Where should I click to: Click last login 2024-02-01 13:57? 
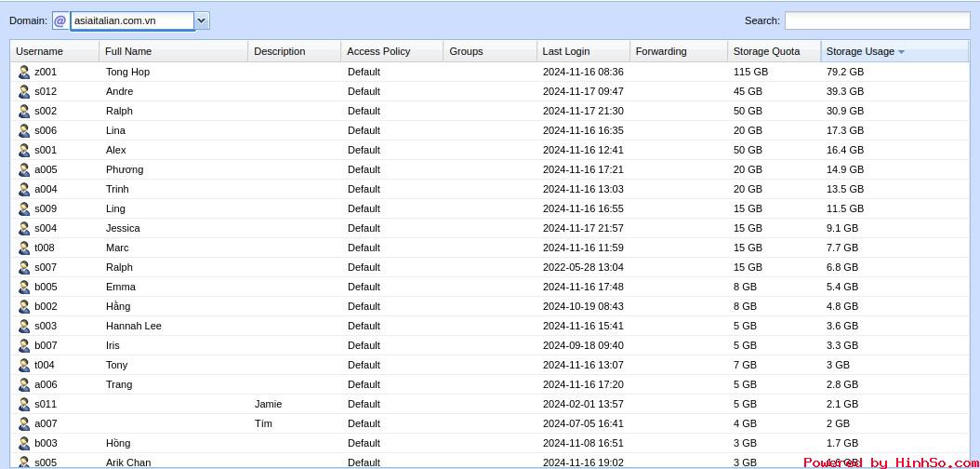click(583, 404)
